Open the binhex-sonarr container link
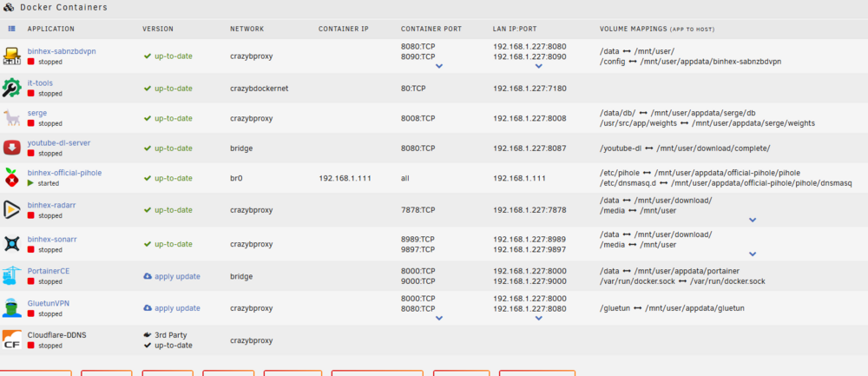868x376 pixels. click(52, 239)
